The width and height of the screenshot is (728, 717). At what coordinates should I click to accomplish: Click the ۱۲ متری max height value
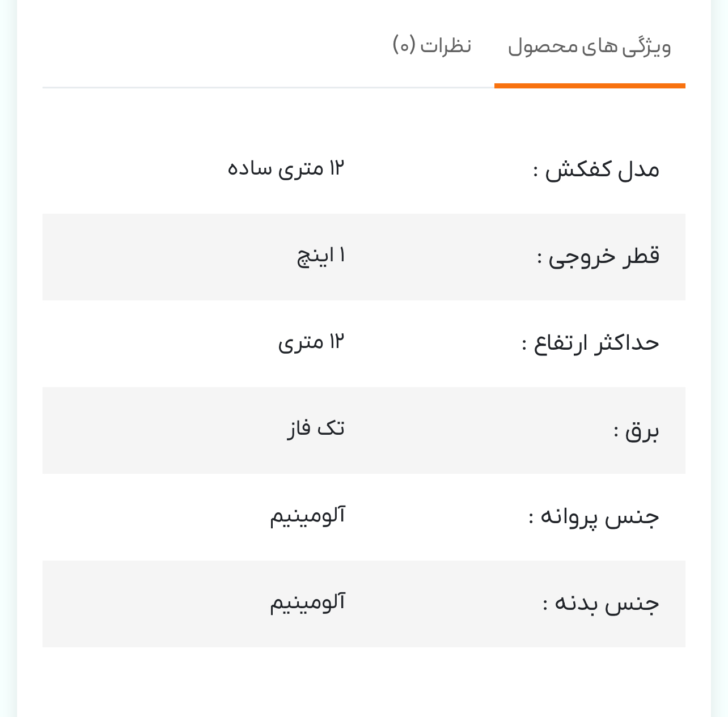pos(311,342)
